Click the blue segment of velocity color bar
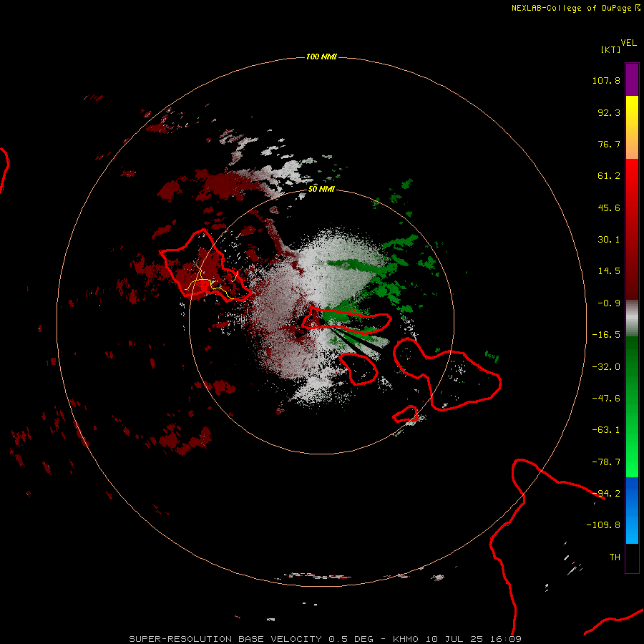 632,510
